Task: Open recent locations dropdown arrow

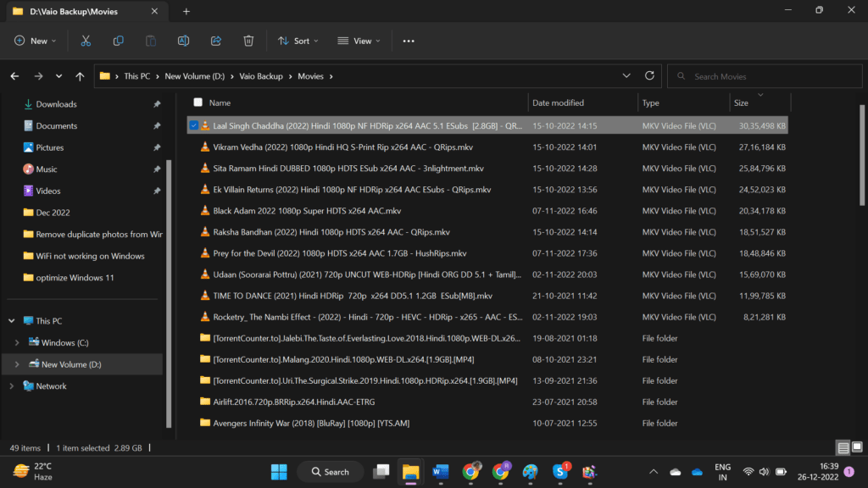Action: [x=58, y=76]
